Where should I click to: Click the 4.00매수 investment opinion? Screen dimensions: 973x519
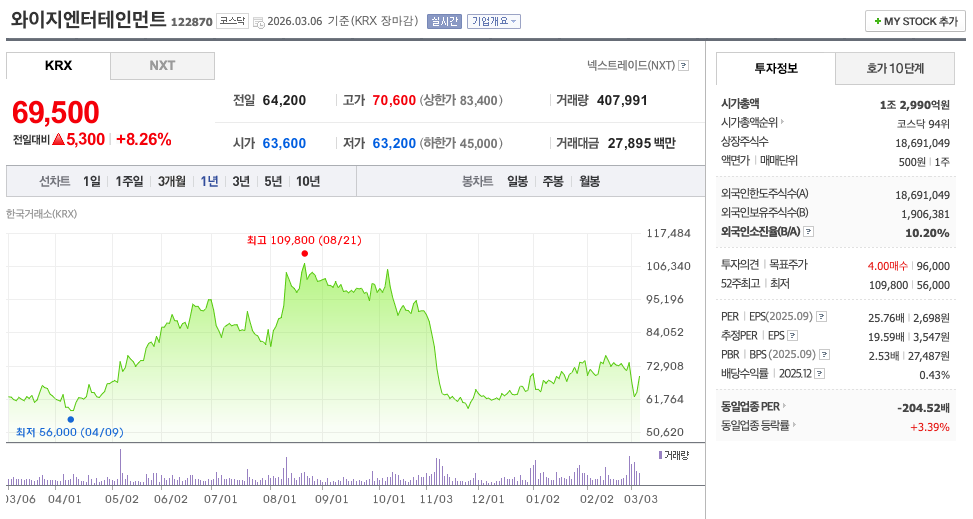(887, 266)
